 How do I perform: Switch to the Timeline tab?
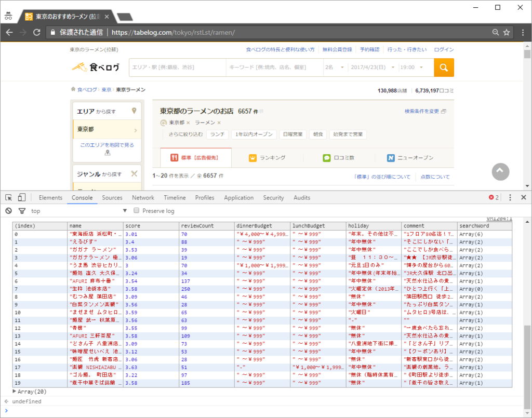[175, 198]
